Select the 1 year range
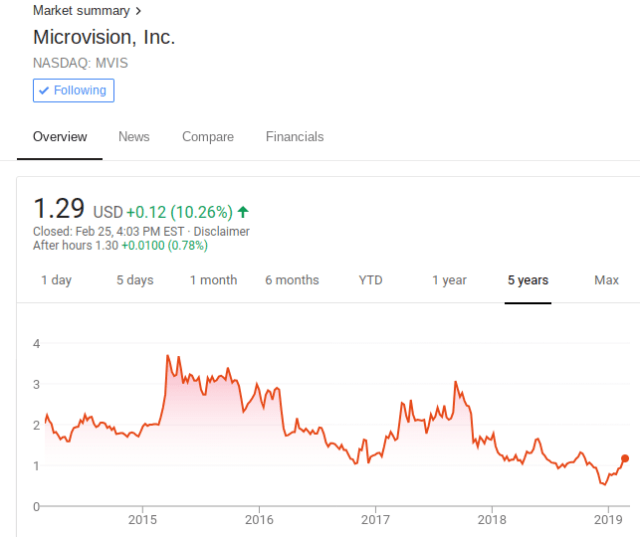This screenshot has width=640, height=537. coord(449,280)
